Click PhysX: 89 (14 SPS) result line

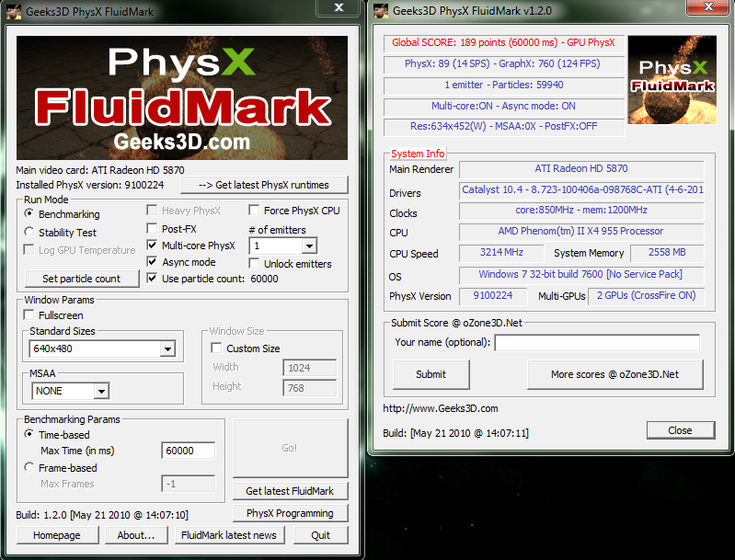pyautogui.click(x=503, y=63)
